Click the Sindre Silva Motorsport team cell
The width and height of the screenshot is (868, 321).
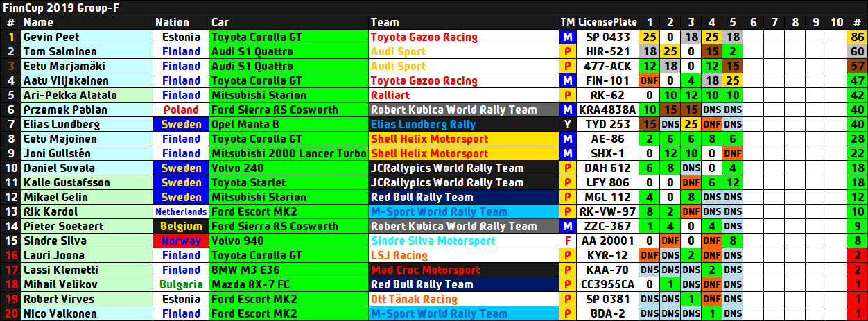click(464, 241)
